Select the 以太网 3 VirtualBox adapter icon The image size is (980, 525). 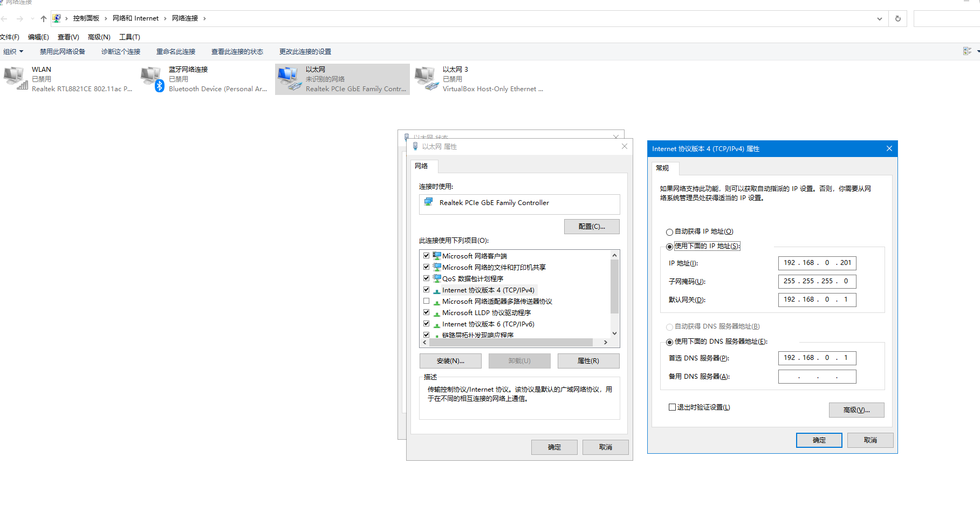(426, 79)
